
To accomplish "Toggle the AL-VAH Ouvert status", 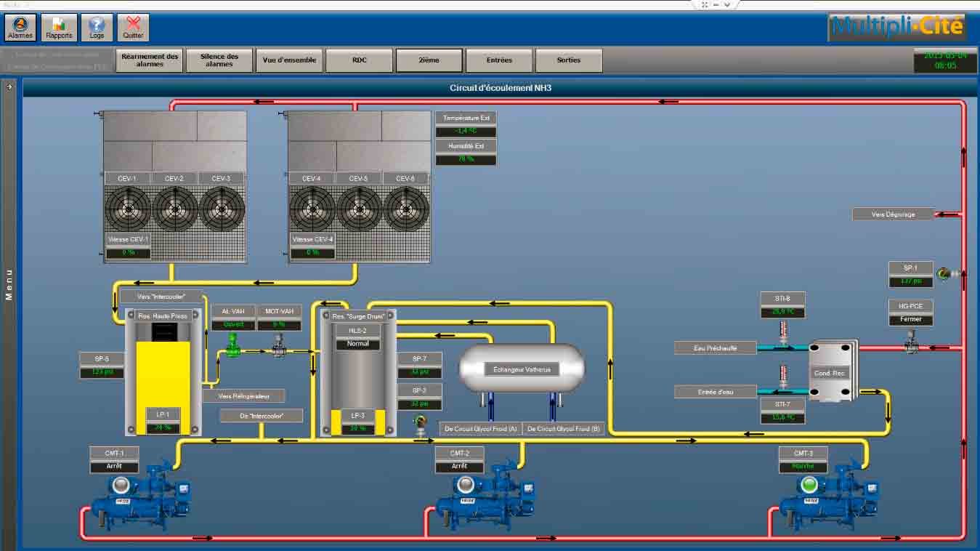I will tap(233, 325).
